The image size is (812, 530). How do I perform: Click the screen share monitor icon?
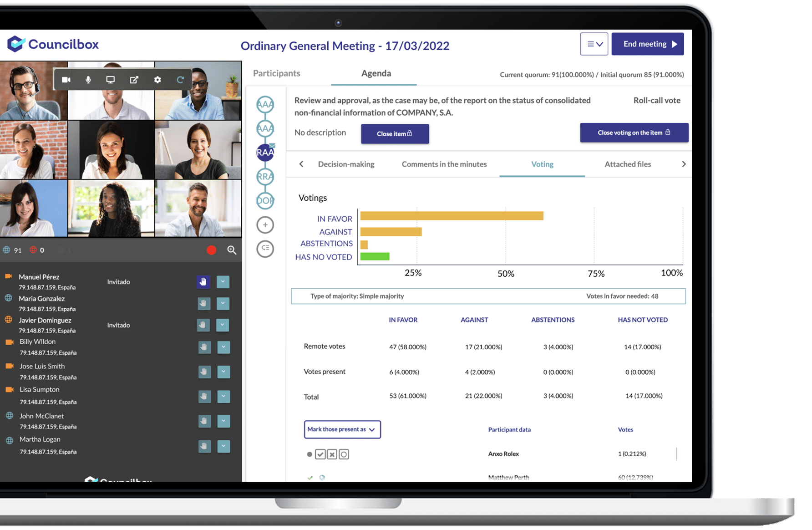click(x=110, y=80)
